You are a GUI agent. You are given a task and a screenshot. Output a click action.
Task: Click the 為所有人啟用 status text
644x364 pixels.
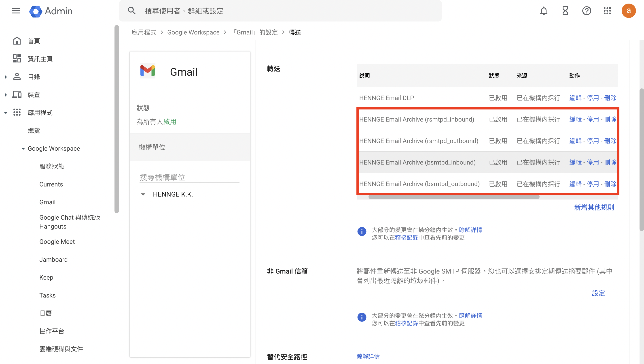click(156, 122)
